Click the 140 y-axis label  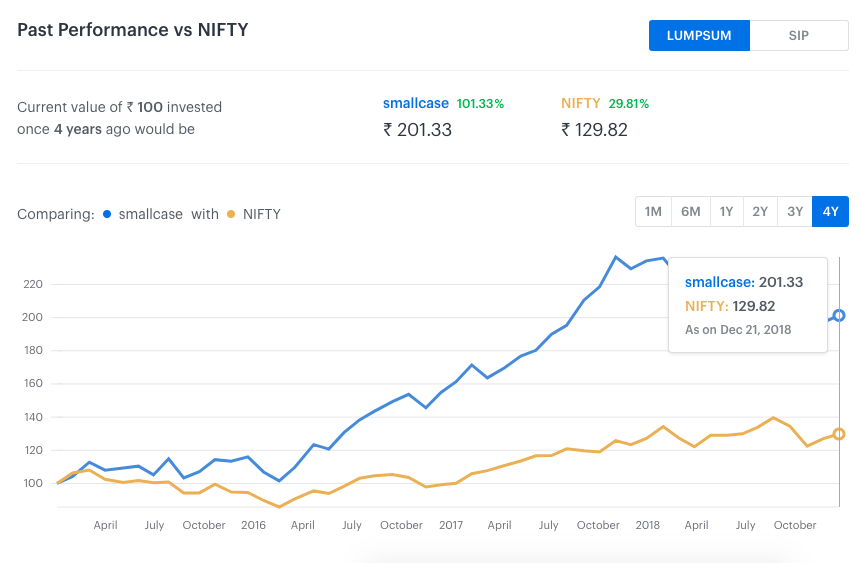click(x=33, y=417)
